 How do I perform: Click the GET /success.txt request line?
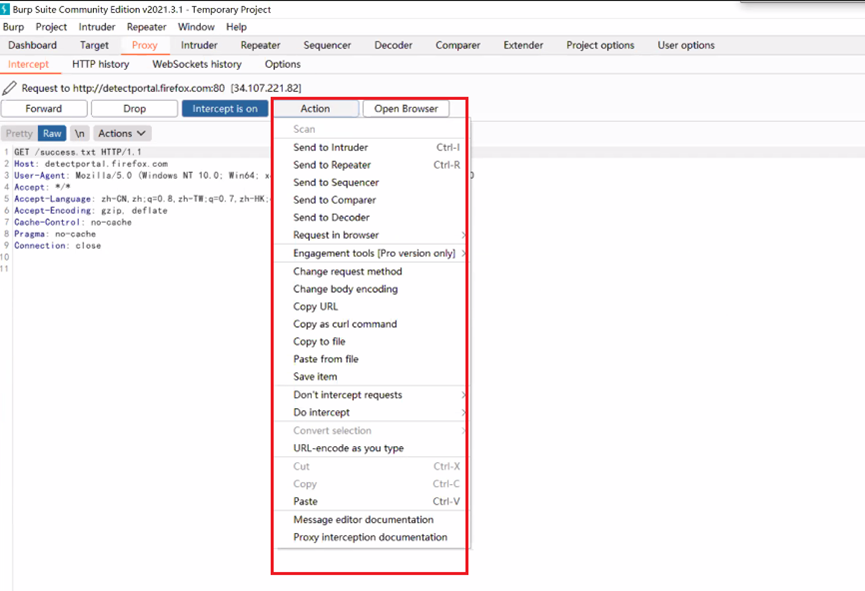coord(78,152)
